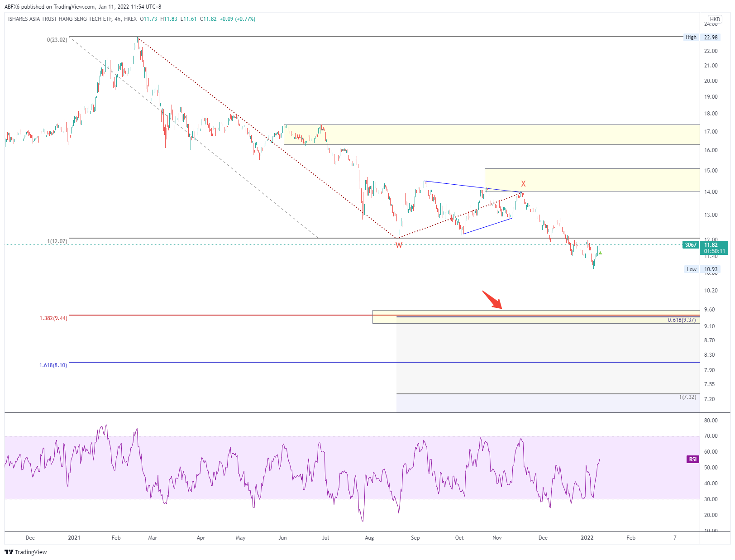Click the close price C11.82 value
Viewport: 735px width, 560px height.
(208, 19)
